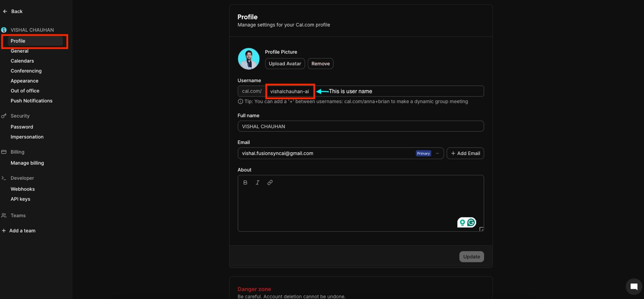644x299 pixels.
Task: Click the Update button
Action: coord(472,257)
